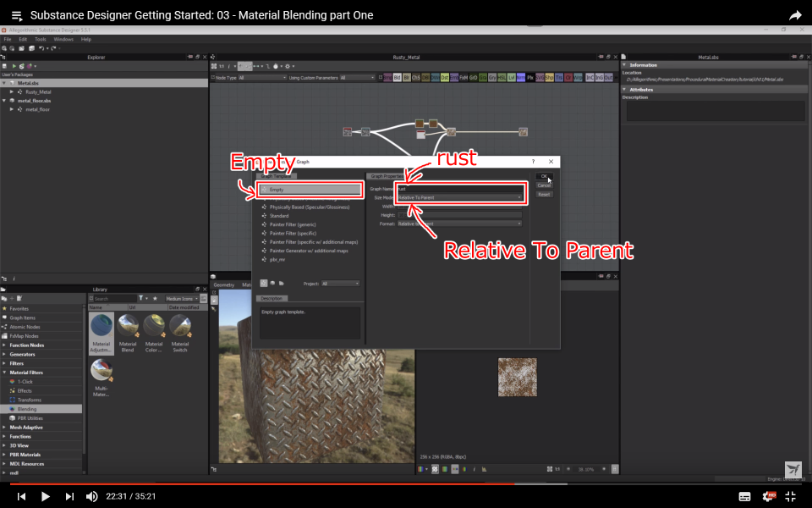Add a Warp (Wrp) node from toolbar
Screen dimensions: 812x508
(x=578, y=78)
